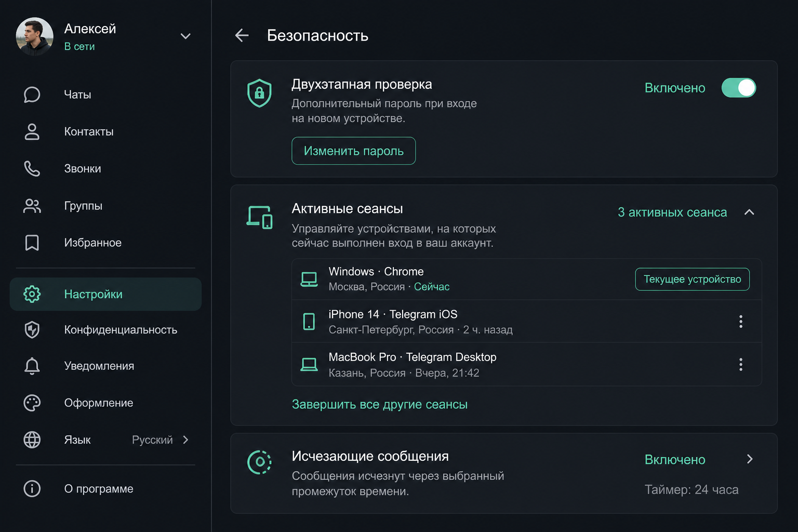Select the Windows · Chrome session row
This screenshot has width=798, height=532.
click(x=527, y=280)
